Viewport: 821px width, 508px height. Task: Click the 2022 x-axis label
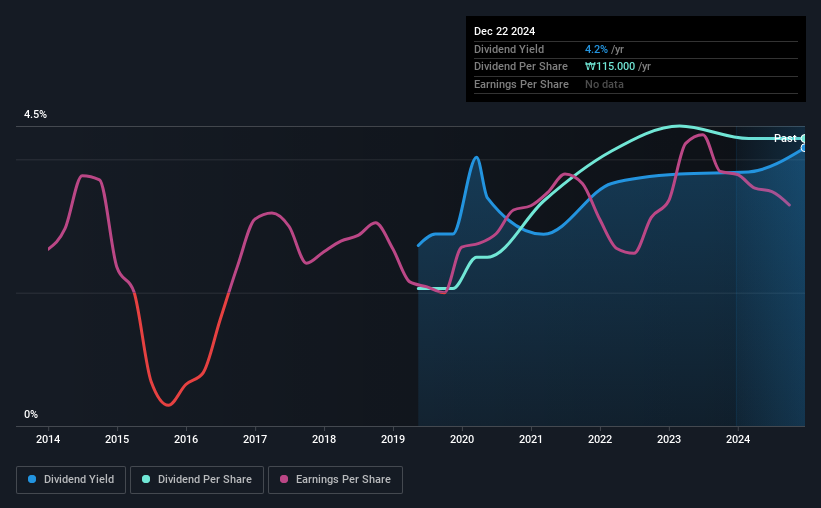(600, 439)
